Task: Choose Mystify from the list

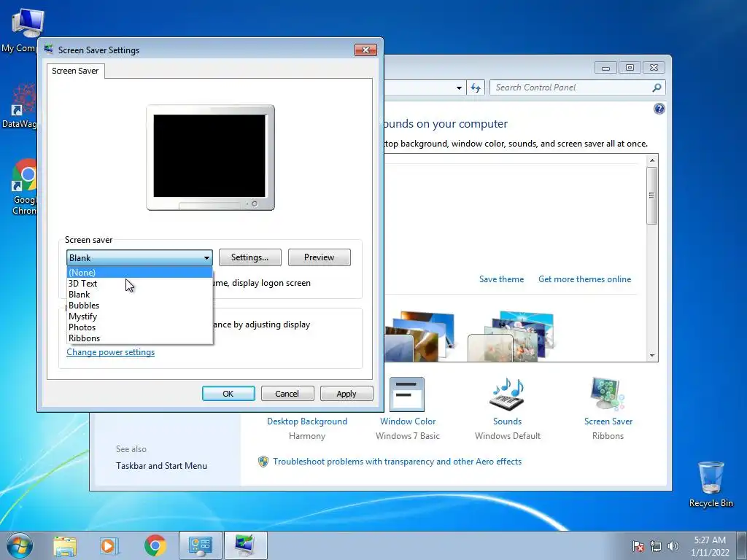Action: pyautogui.click(x=139, y=316)
